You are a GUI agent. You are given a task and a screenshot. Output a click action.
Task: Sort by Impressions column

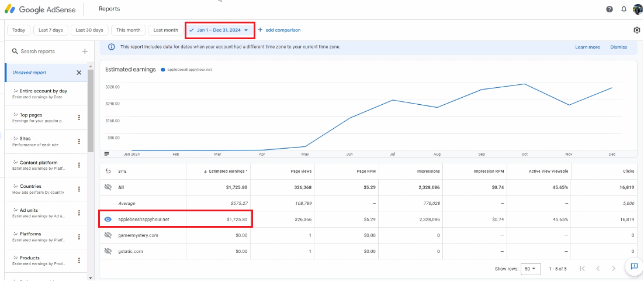pos(429,171)
